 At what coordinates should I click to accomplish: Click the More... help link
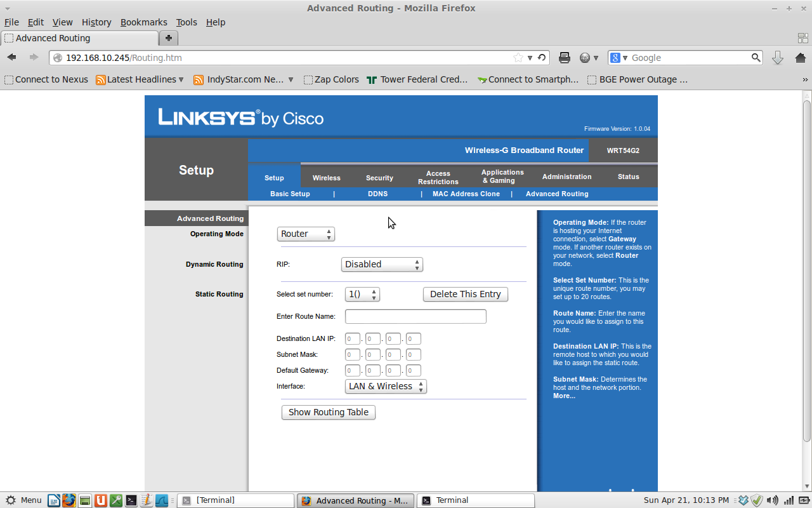[x=564, y=396]
